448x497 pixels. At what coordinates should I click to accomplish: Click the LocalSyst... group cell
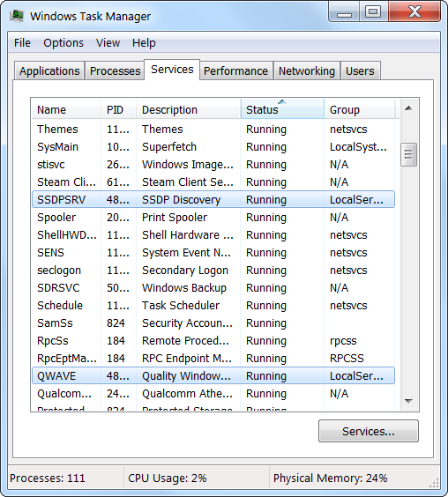358,147
